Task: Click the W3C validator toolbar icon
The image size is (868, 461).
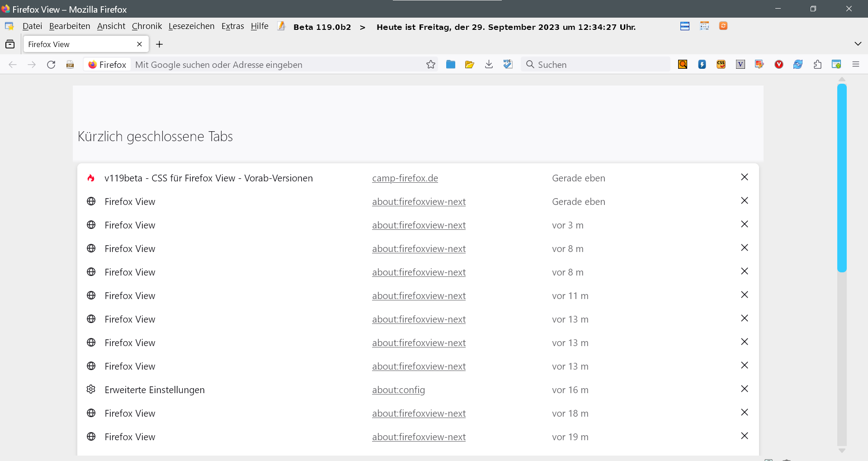Action: point(508,65)
